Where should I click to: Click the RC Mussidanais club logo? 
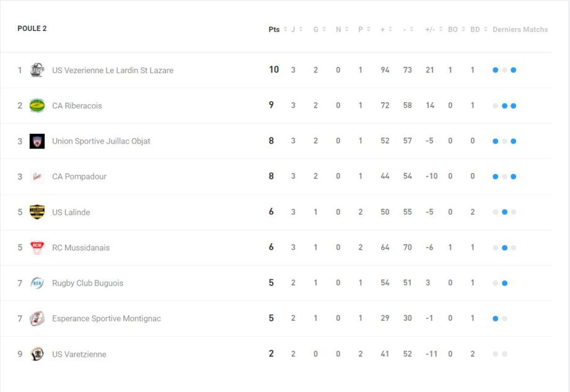pos(37,248)
